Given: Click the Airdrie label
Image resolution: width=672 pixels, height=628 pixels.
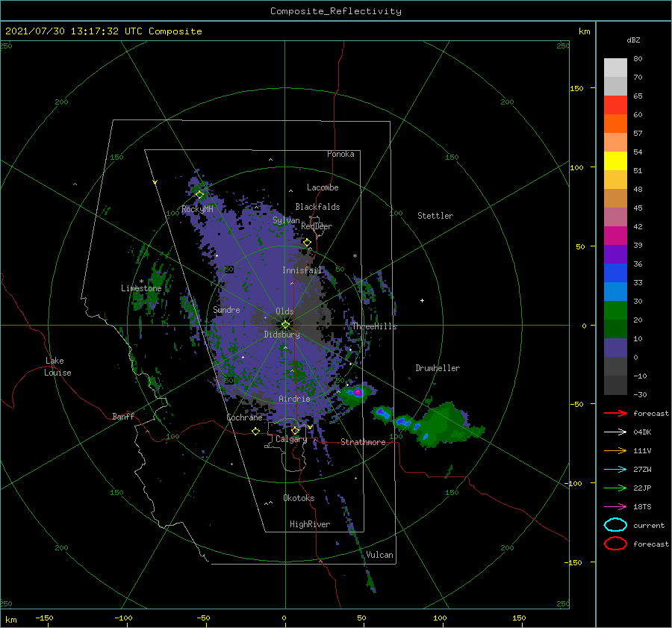Looking at the screenshot, I should [294, 399].
